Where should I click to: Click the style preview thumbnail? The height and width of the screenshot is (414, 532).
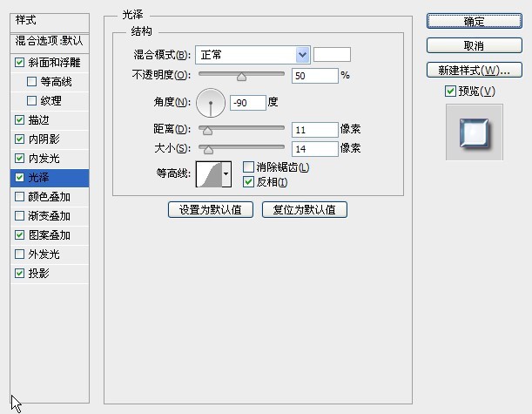[x=474, y=132]
